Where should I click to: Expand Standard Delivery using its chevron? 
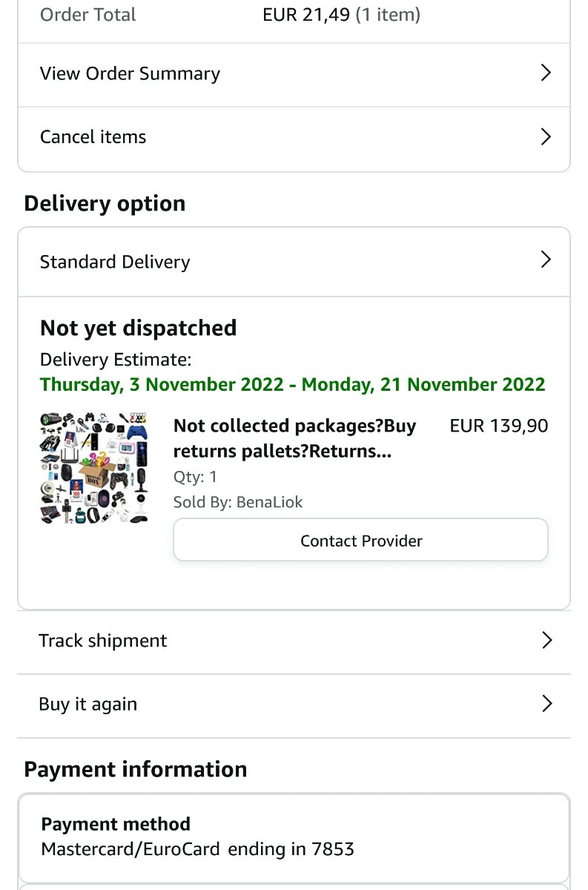pyautogui.click(x=546, y=260)
